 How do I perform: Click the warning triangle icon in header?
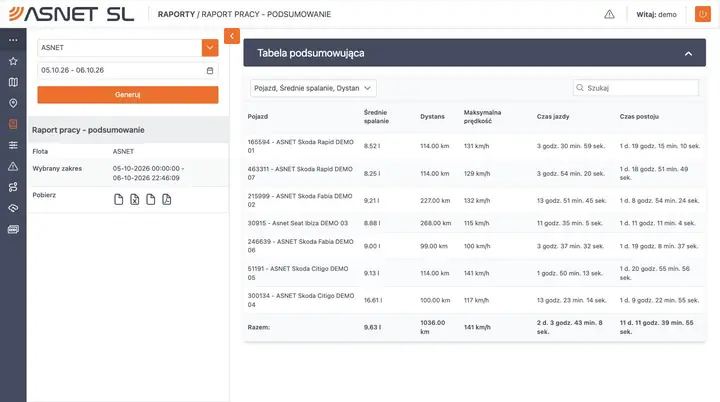point(609,14)
